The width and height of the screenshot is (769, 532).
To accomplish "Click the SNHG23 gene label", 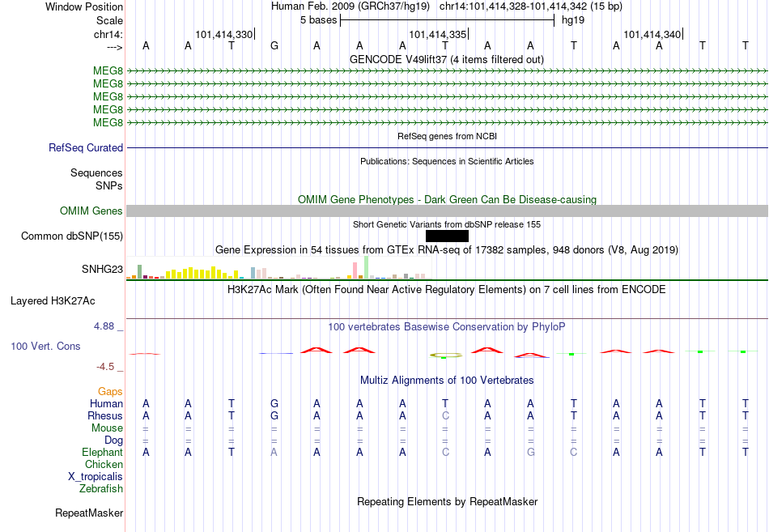I will coord(102,269).
